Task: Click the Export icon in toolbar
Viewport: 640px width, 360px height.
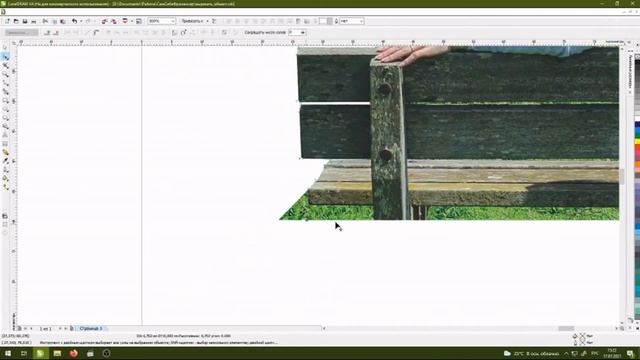Action: [113, 21]
